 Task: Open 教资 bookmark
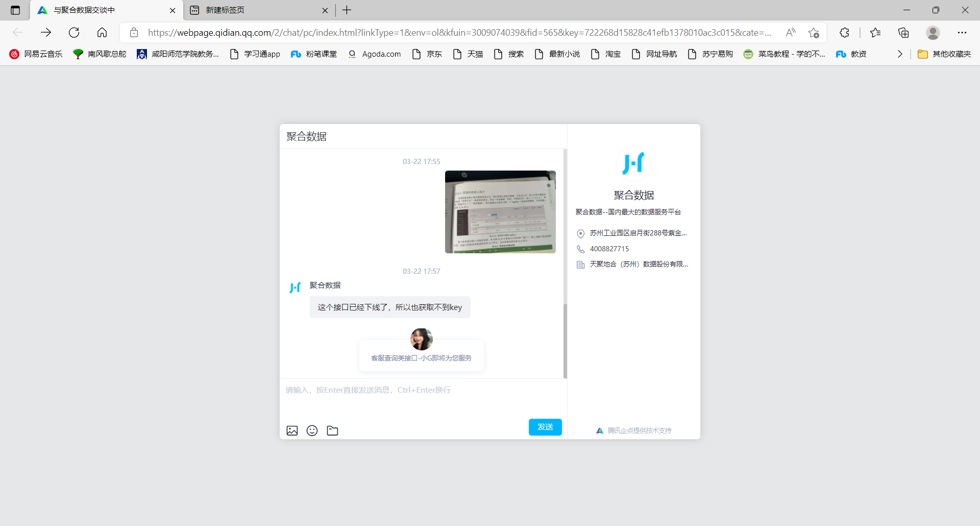click(851, 54)
